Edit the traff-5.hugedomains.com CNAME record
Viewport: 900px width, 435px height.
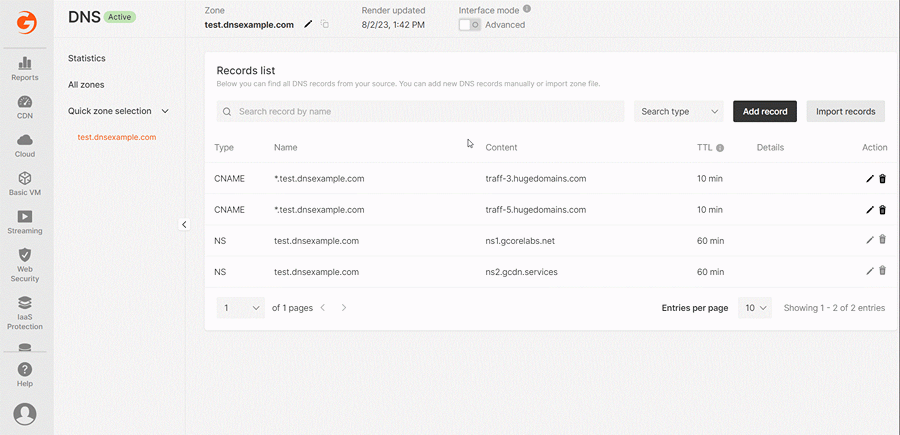point(870,210)
